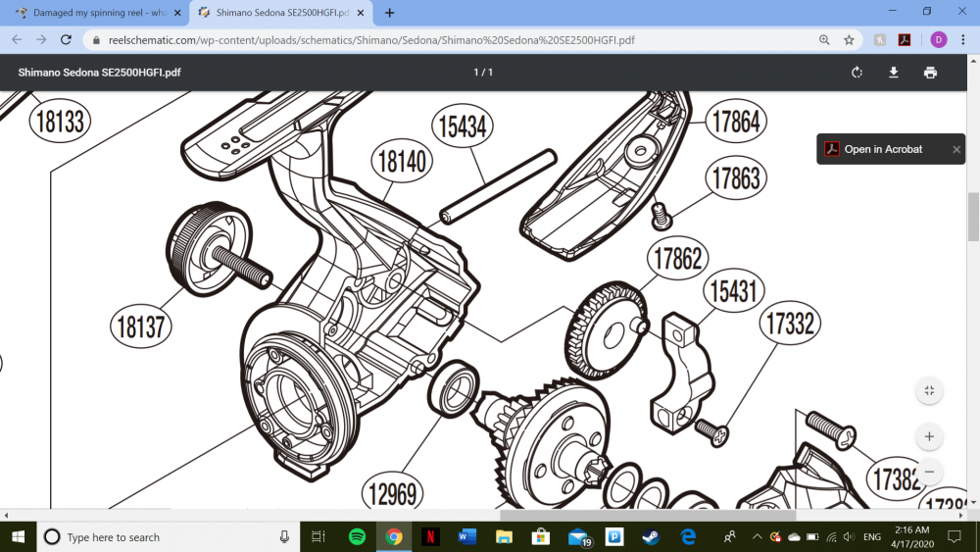The image size is (980, 552).
Task: Open Steam from the taskbar
Action: [x=651, y=537]
